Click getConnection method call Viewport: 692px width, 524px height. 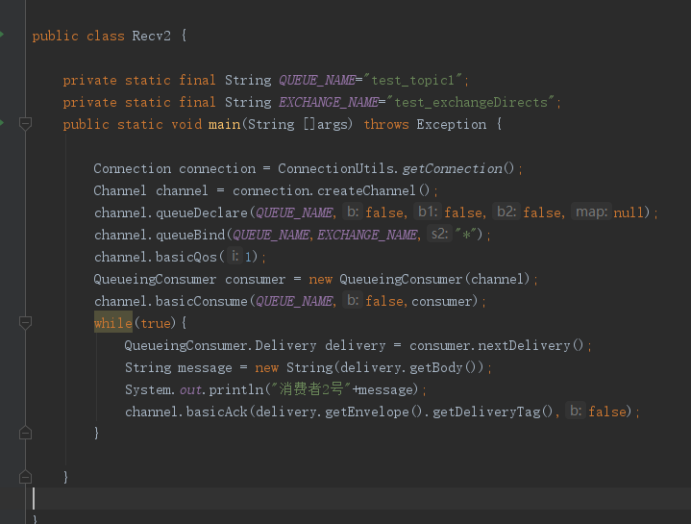point(452,169)
